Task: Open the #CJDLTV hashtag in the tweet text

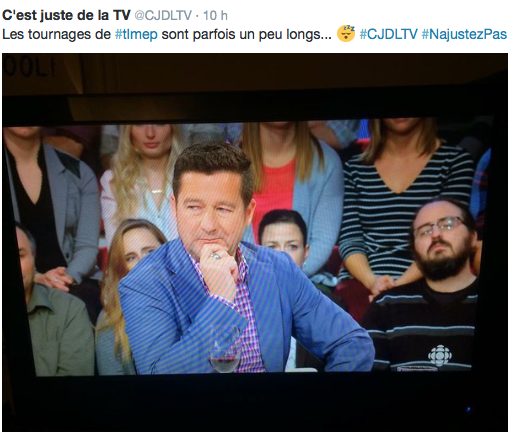Action: [x=388, y=34]
